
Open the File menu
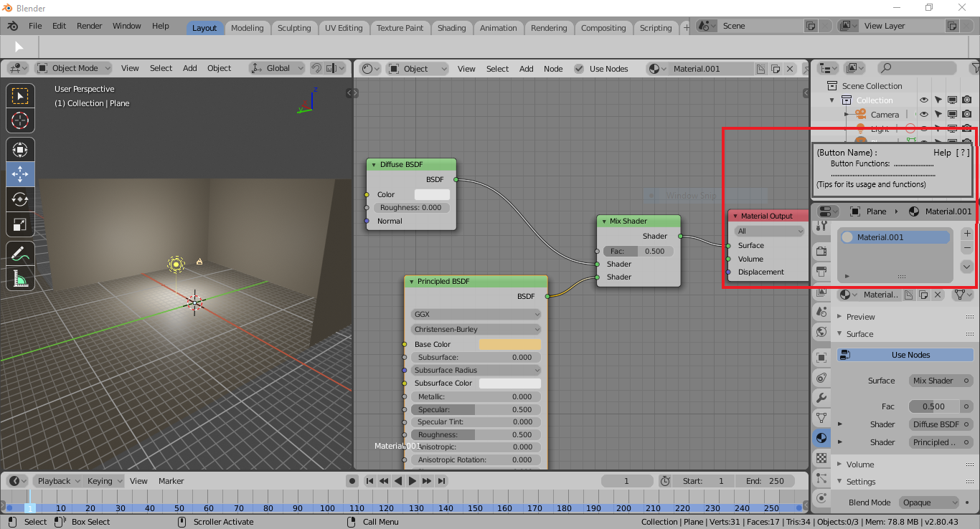click(x=35, y=26)
